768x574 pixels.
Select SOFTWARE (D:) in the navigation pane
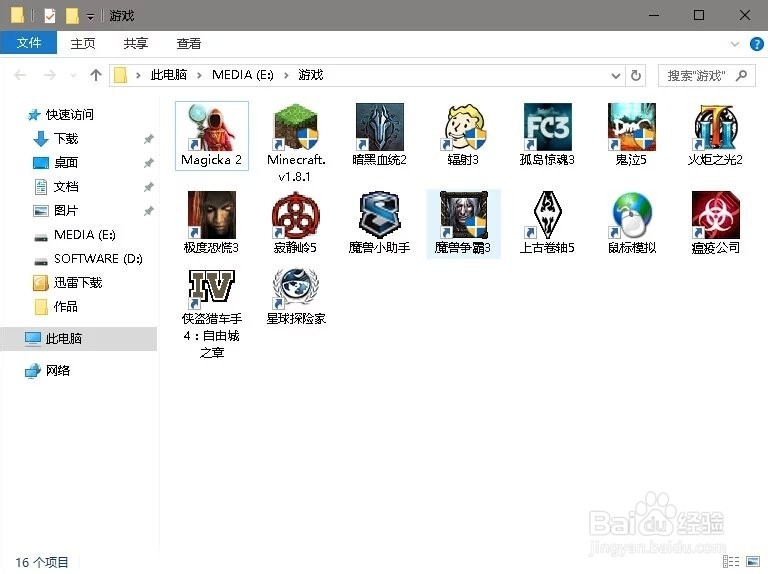tap(98, 259)
